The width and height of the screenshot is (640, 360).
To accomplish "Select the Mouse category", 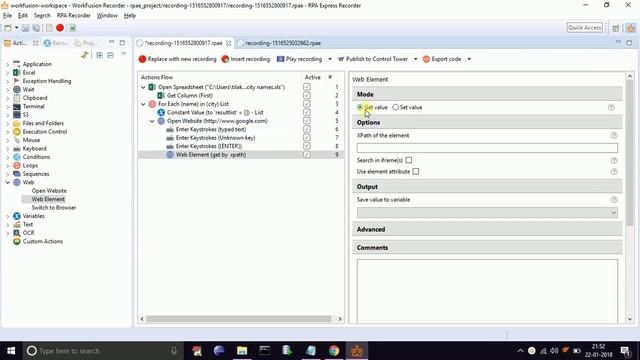I will tap(31, 140).
